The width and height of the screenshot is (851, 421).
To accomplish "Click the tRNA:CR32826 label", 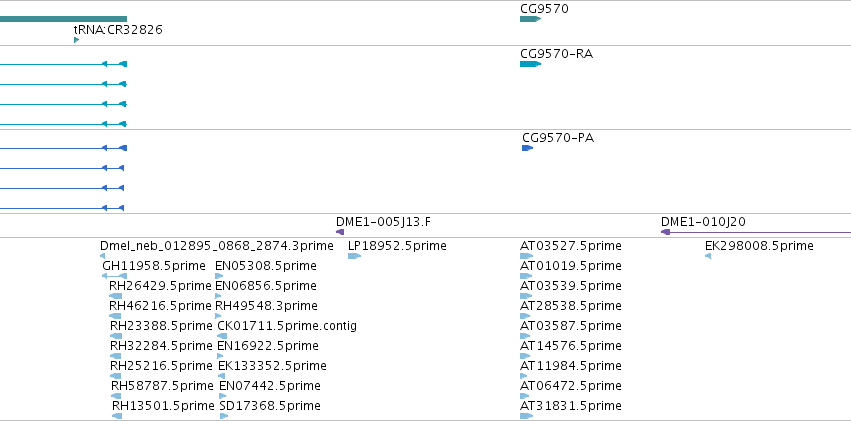I will point(118,30).
